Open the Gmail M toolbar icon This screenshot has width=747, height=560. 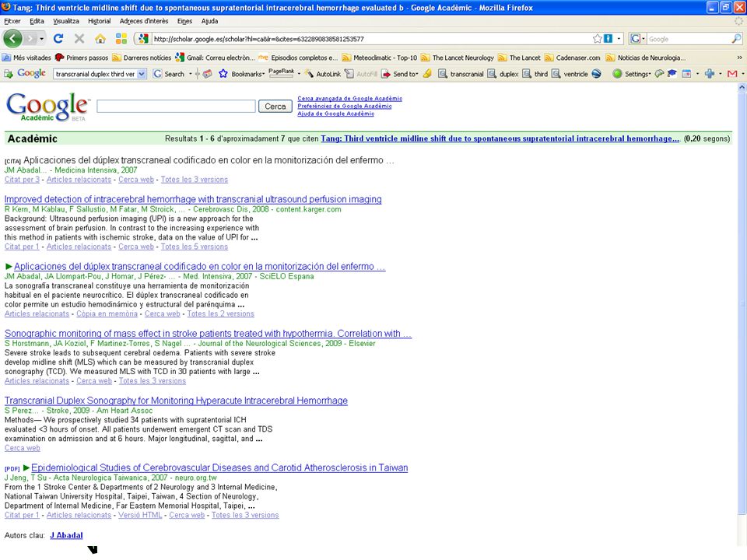point(732,74)
